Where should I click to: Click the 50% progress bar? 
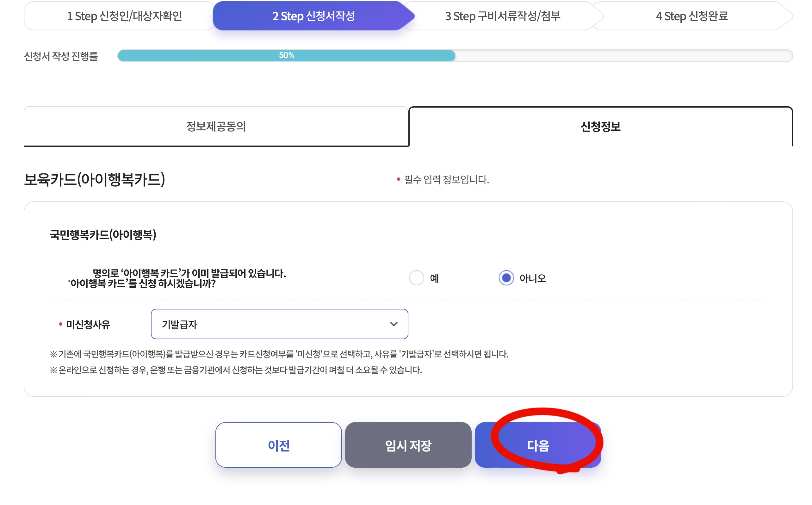click(x=287, y=56)
